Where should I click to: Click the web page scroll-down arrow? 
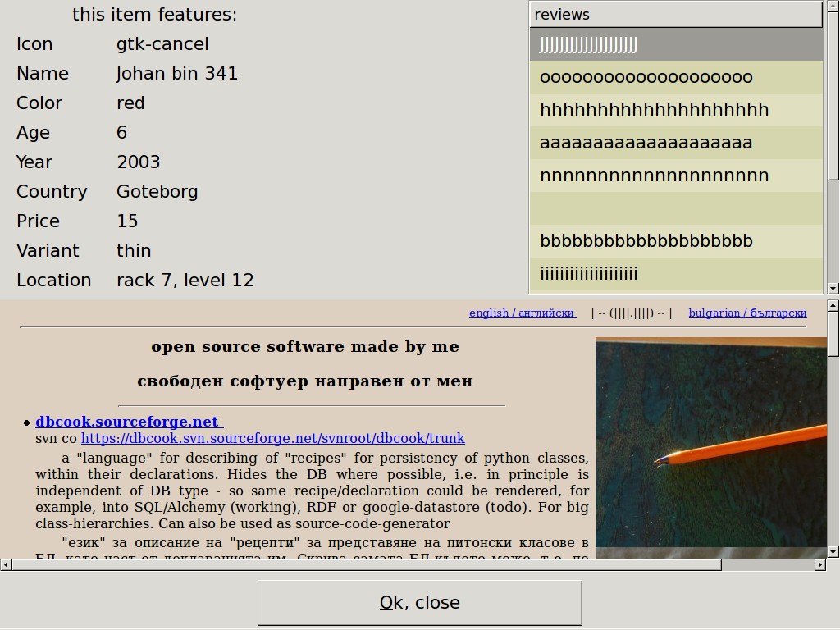click(833, 552)
